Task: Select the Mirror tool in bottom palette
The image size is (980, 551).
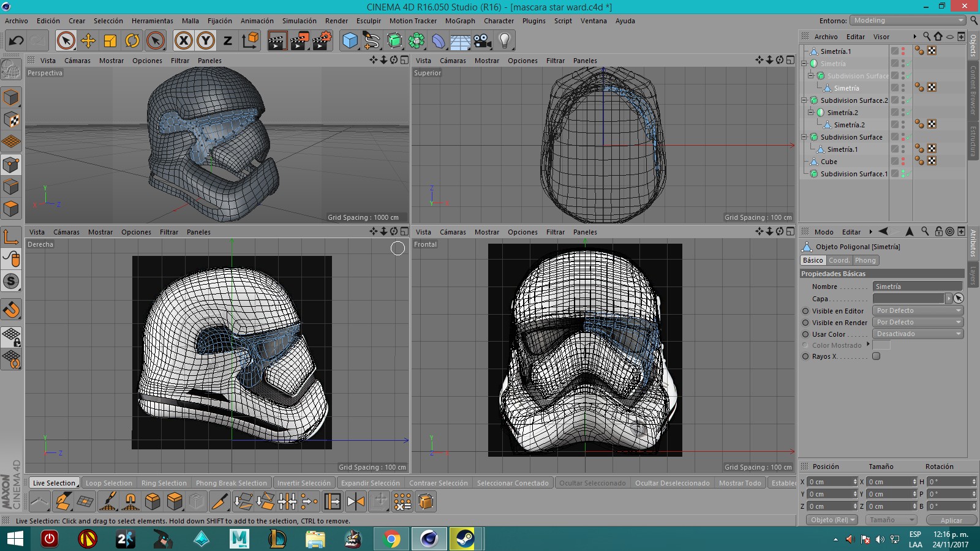Action: [355, 502]
